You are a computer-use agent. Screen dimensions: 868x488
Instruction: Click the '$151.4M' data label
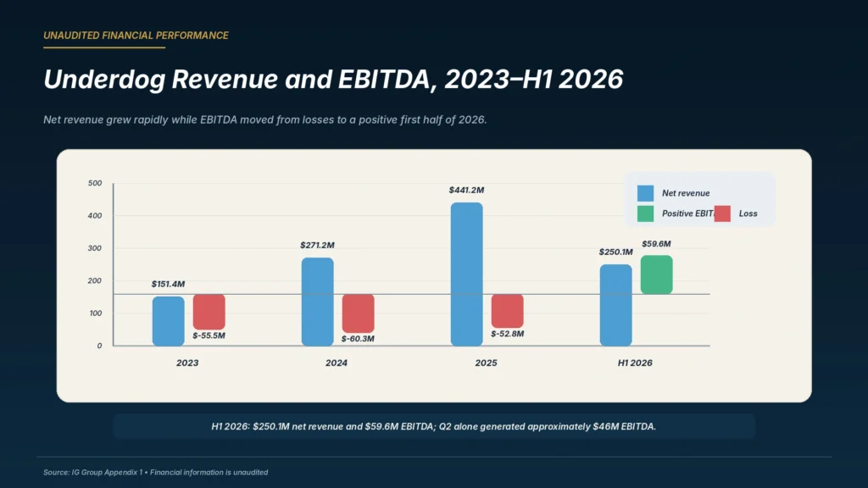point(169,284)
